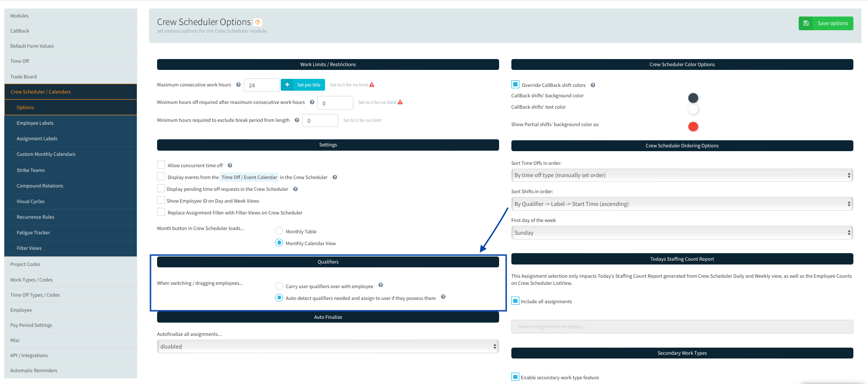The width and height of the screenshot is (868, 384).
Task: Open Time Off section in sidebar
Action: click(x=71, y=61)
